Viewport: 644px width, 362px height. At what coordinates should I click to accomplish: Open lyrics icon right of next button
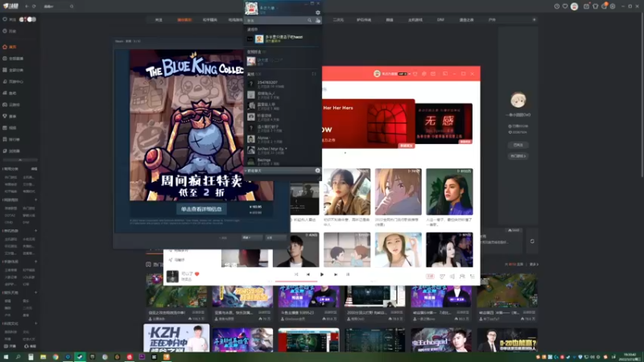[348, 274]
